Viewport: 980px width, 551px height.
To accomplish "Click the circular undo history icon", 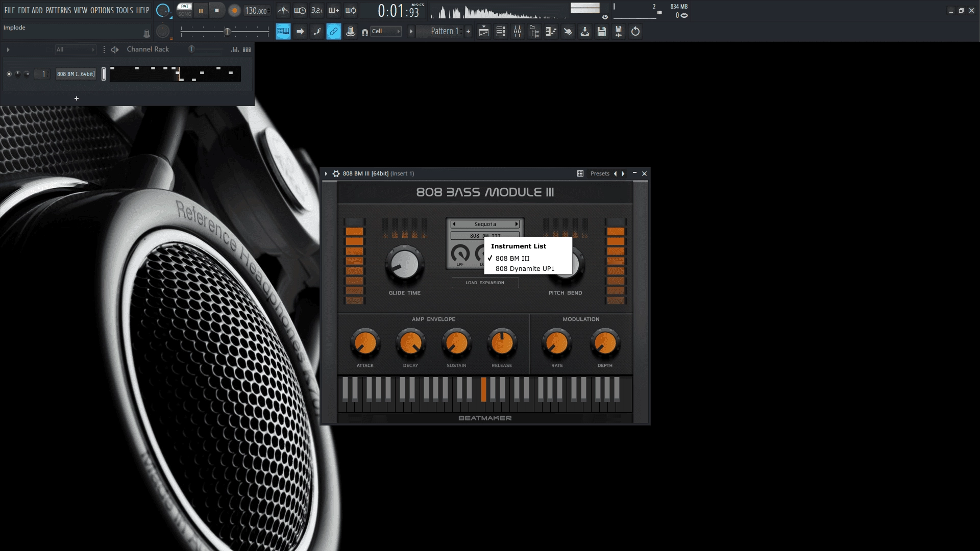I will [x=635, y=32].
